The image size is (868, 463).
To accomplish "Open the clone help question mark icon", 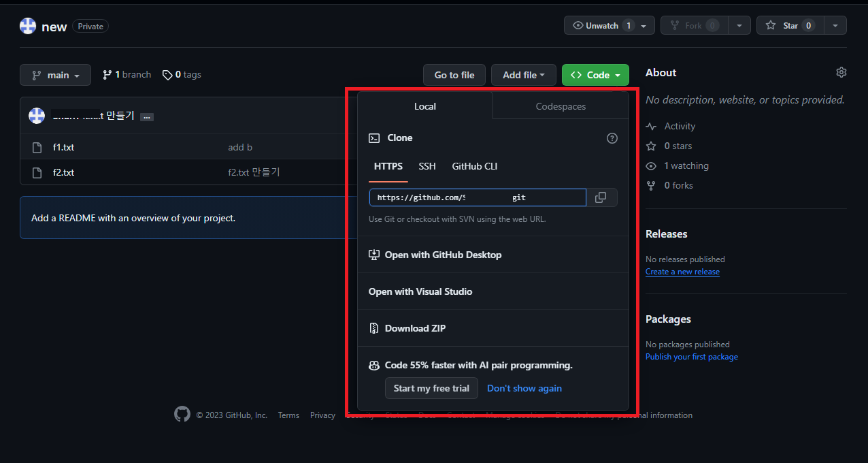I will [x=612, y=138].
